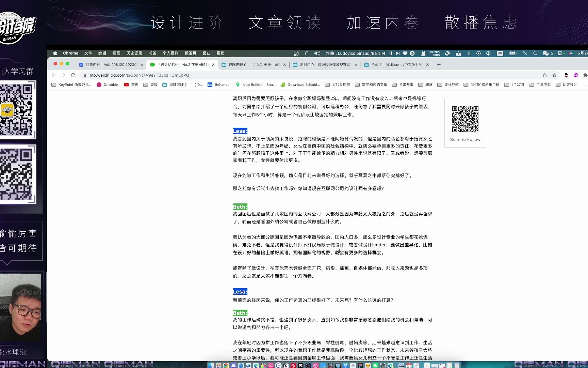Expand the 周报 bookmark folder
This screenshot has width=588, height=368.
150,85
